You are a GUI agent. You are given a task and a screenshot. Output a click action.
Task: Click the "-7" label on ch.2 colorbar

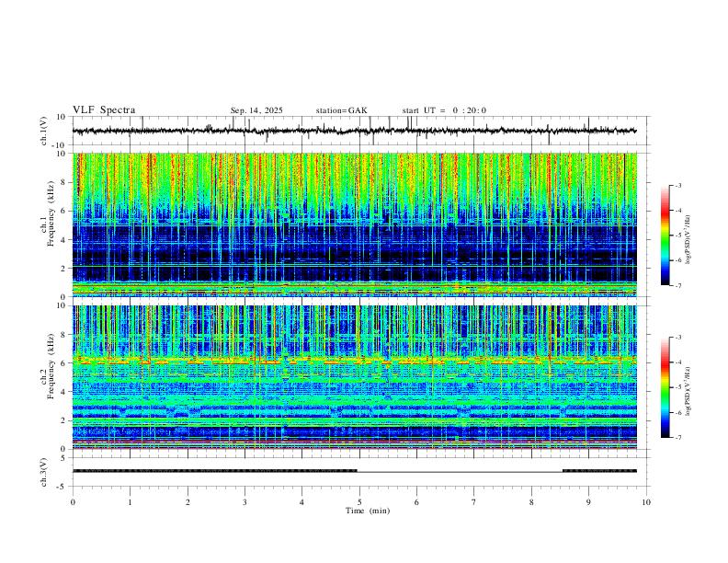tap(677, 438)
